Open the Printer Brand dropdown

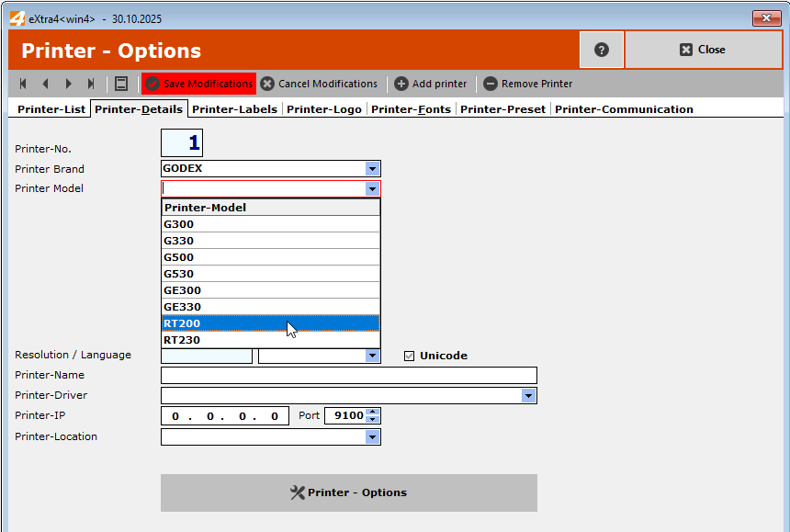pos(373,168)
